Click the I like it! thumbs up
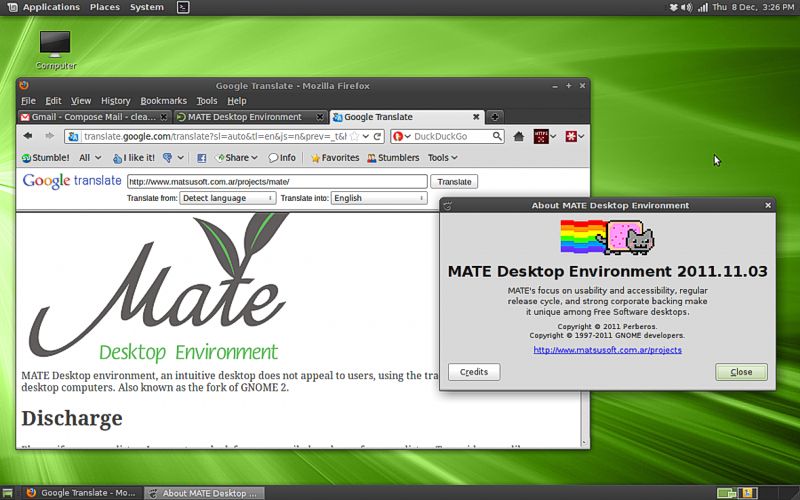Image resolution: width=800 pixels, height=500 pixels. pyautogui.click(x=134, y=158)
